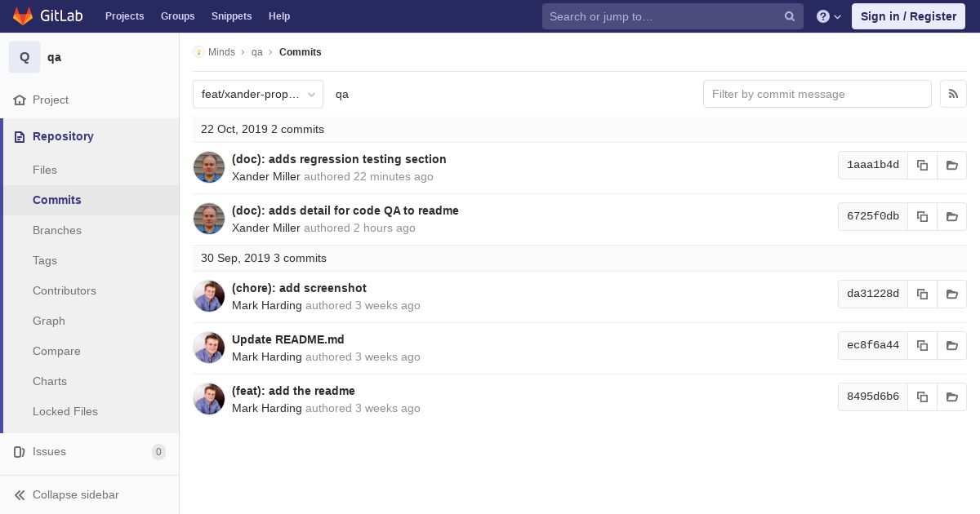The width and height of the screenshot is (980, 514).
Task: Open commit hash ec8f6a44
Action: [x=873, y=345]
